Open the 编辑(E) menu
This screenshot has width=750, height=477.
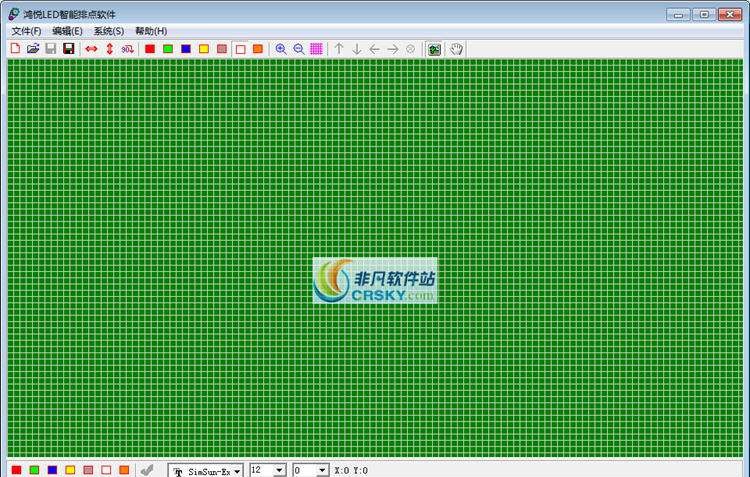click(67, 31)
